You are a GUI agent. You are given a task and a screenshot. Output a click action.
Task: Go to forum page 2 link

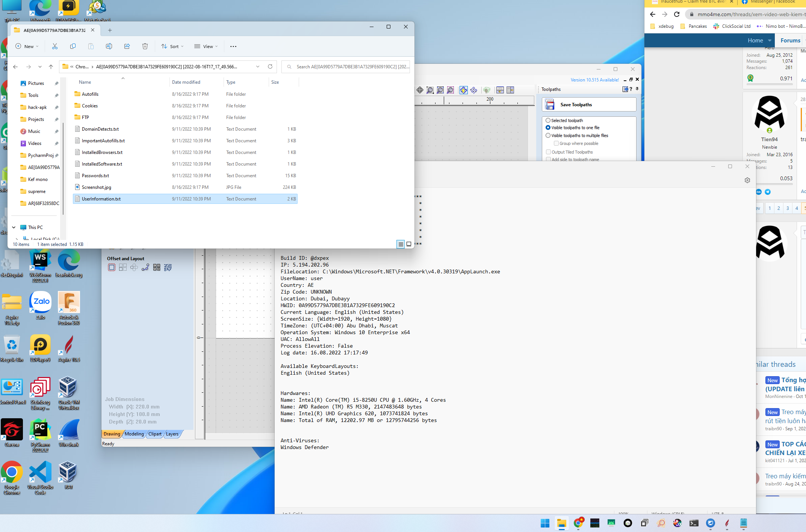(x=779, y=208)
